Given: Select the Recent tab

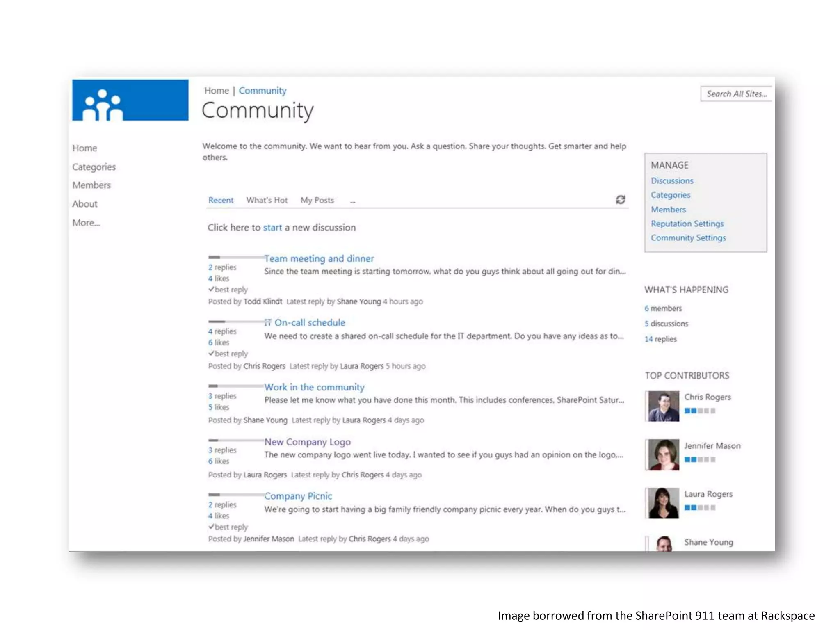Looking at the screenshot, I should 221,200.
